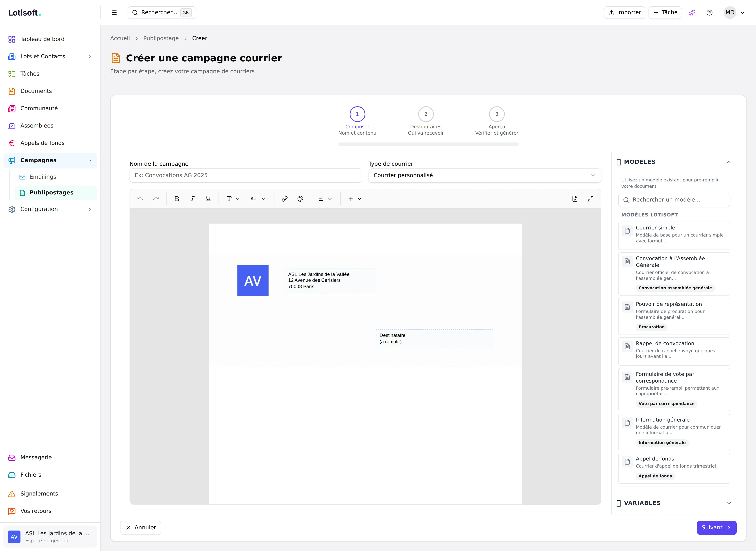Viewport: 756px width, 551px height.
Task: Open Tableau de bord in sidebar
Action: (x=50, y=39)
